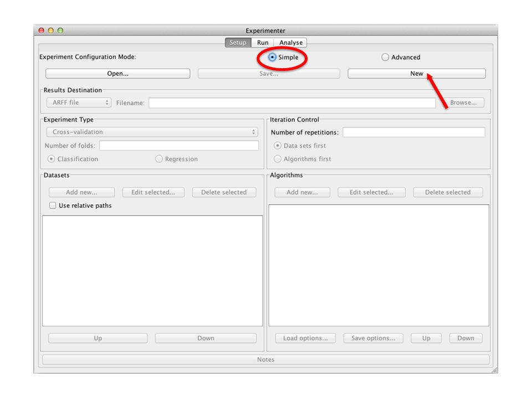Minimize Experimenter window with yellow button

[51, 30]
